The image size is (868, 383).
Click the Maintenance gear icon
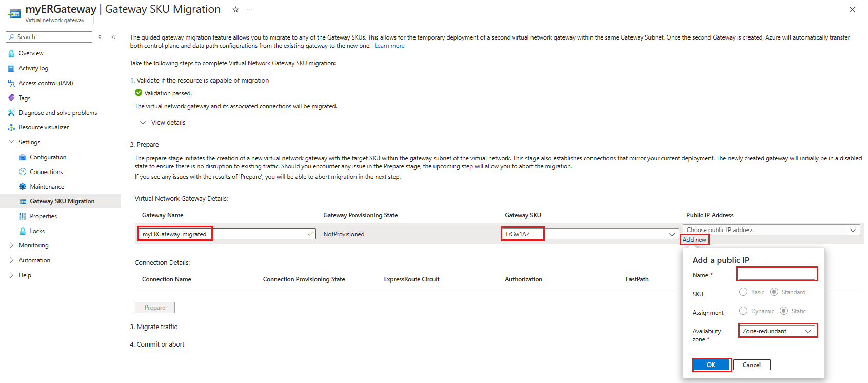point(23,187)
